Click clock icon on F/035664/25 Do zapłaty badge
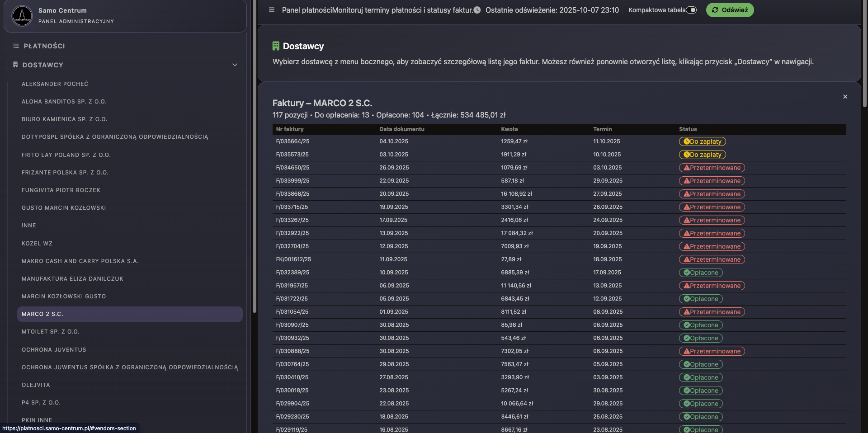 (x=686, y=141)
